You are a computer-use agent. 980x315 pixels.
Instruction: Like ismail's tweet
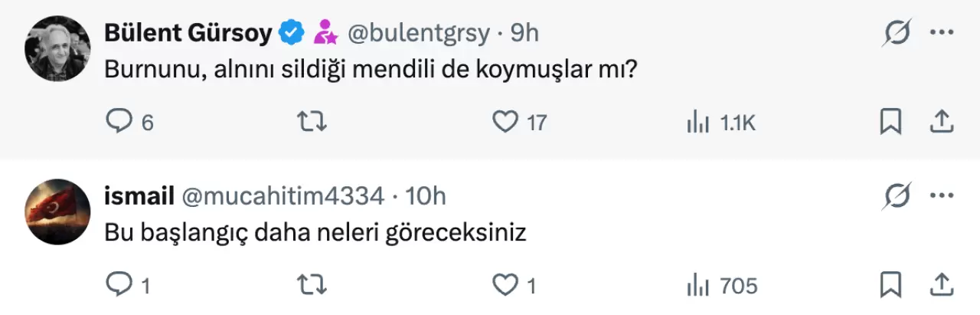point(505,286)
